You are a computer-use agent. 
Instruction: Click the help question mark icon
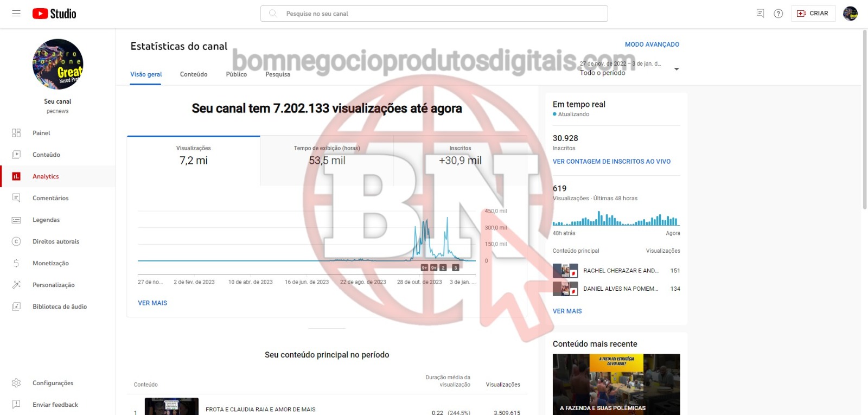[x=778, y=14]
